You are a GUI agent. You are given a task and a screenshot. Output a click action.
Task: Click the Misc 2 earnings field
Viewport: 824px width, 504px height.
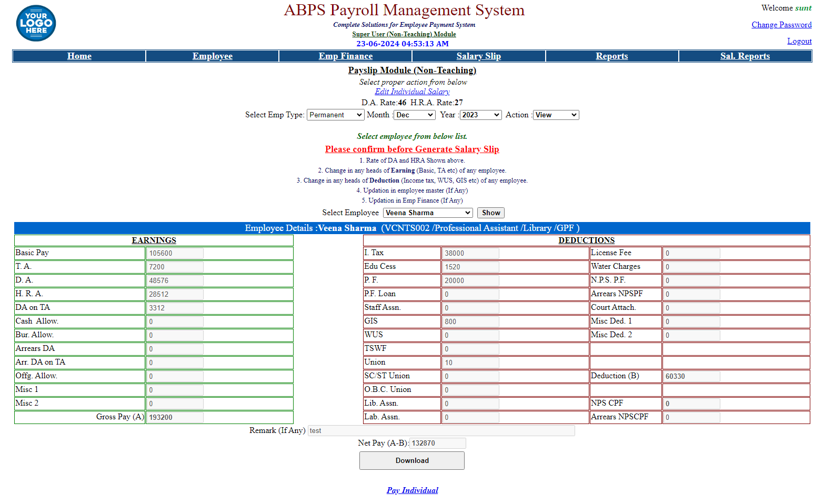pyautogui.click(x=175, y=404)
